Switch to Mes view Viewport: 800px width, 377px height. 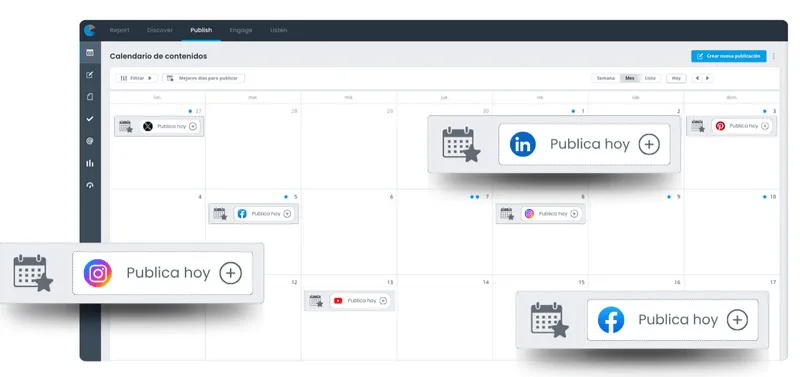coord(630,78)
